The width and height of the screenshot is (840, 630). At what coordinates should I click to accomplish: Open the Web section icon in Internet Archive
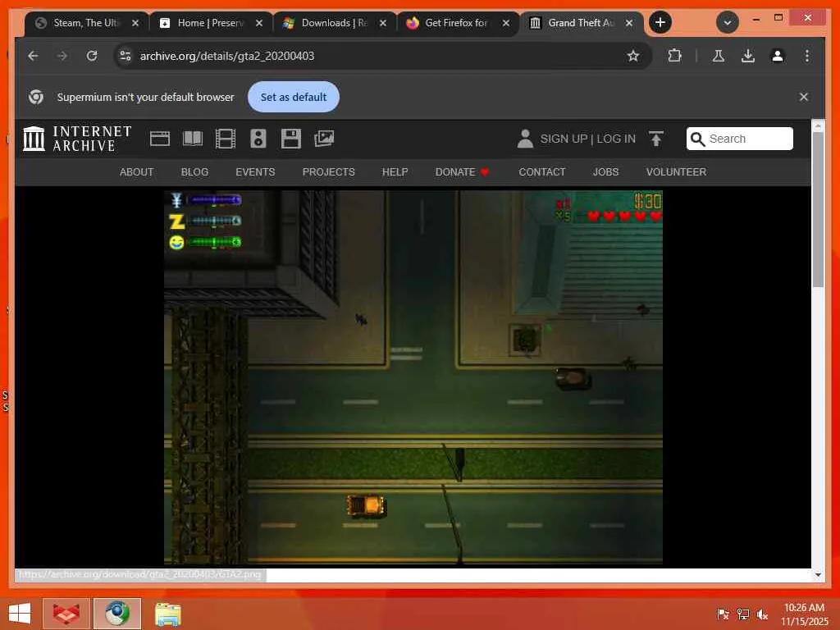click(x=160, y=139)
